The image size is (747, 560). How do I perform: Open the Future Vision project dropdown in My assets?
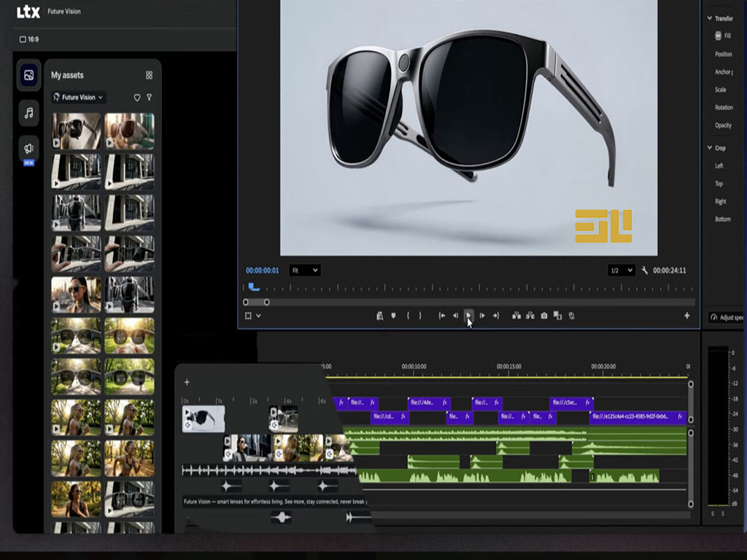tap(78, 97)
